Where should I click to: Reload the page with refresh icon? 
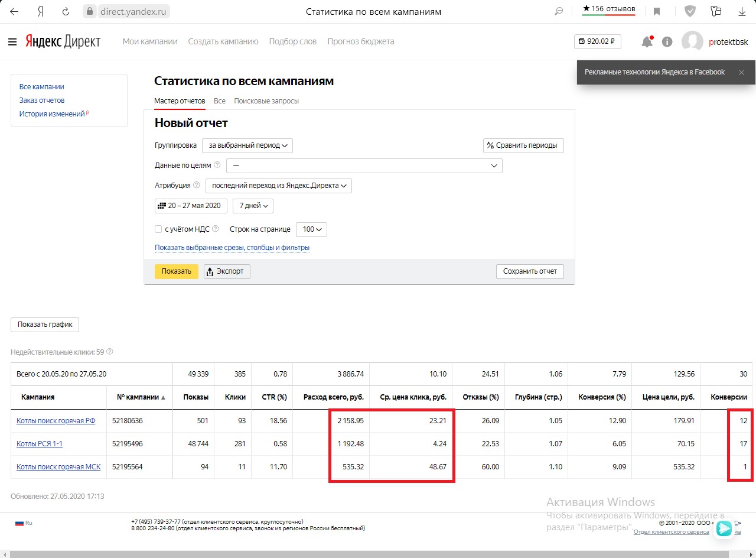tap(66, 11)
